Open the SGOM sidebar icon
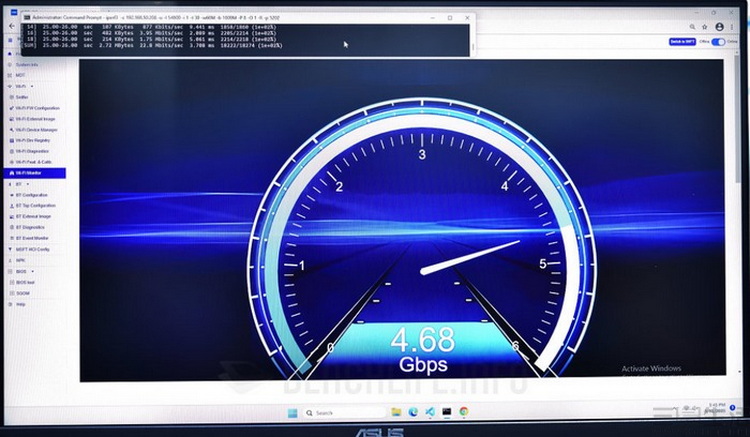The image size is (750, 437). click(x=11, y=294)
